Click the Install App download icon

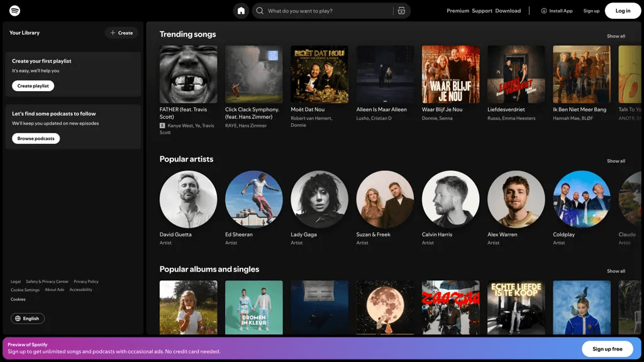544,11
